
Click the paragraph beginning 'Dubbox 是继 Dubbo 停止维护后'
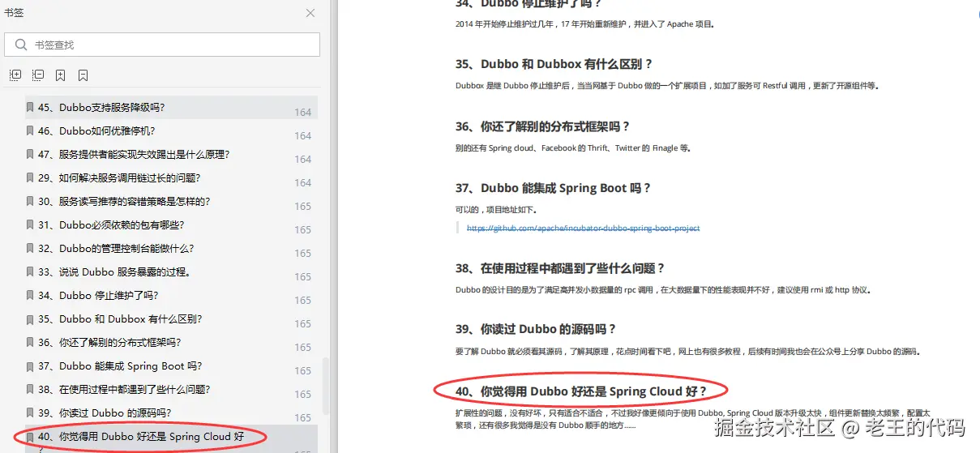[667, 86]
